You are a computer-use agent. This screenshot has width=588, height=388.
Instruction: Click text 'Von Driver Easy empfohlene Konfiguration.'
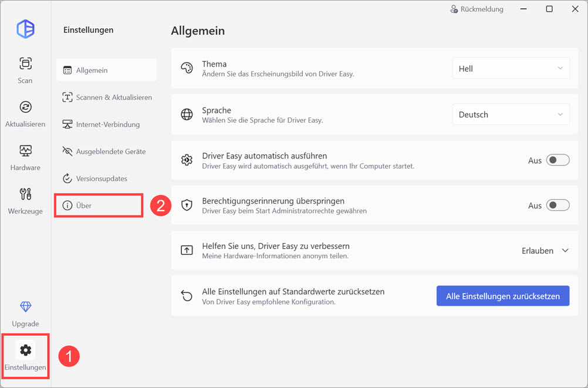[269, 302]
